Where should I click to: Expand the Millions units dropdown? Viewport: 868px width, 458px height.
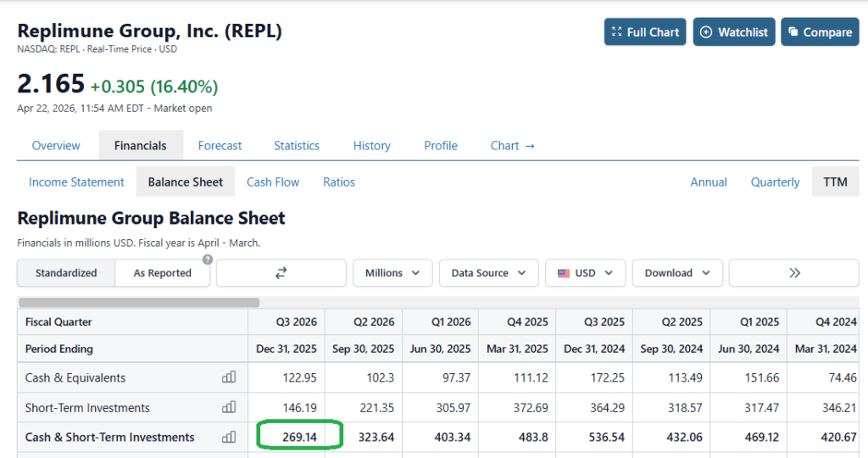point(392,273)
